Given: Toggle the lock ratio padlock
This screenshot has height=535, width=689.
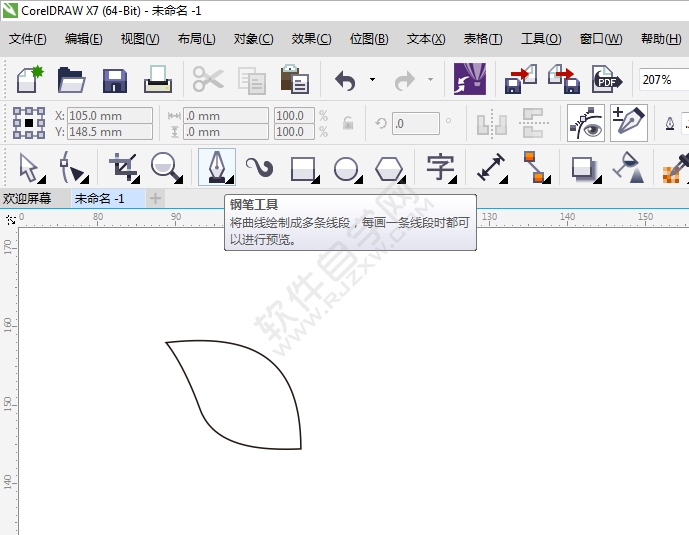Looking at the screenshot, I should pyautogui.click(x=348, y=123).
